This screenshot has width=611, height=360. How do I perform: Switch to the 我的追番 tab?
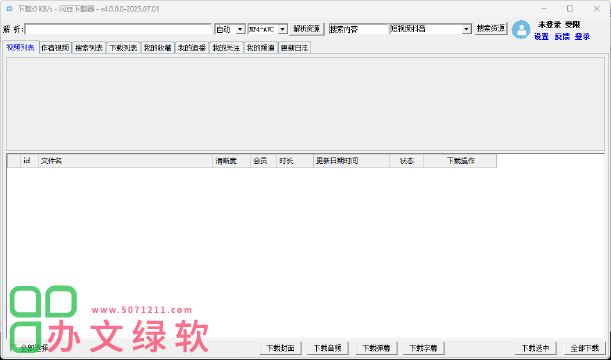[x=192, y=48]
